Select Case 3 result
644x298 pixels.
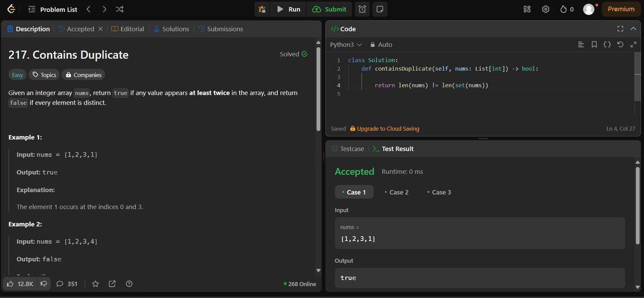tap(439, 192)
